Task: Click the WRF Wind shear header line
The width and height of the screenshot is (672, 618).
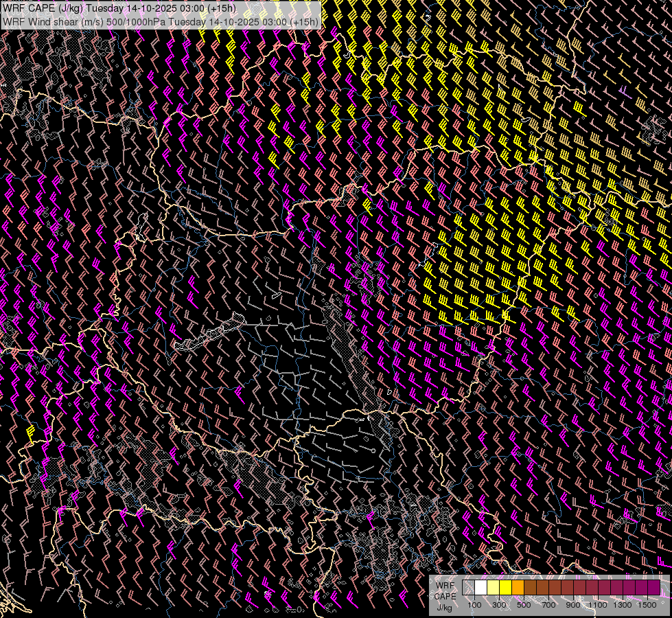Action: tap(161, 21)
